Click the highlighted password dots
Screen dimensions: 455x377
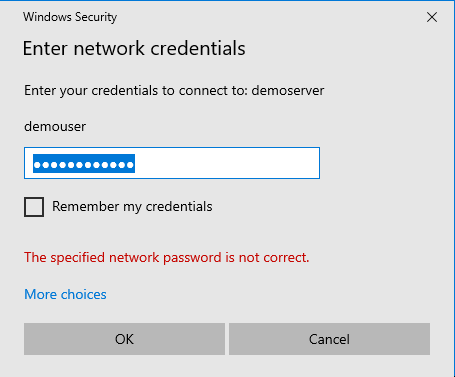pyautogui.click(x=84, y=164)
